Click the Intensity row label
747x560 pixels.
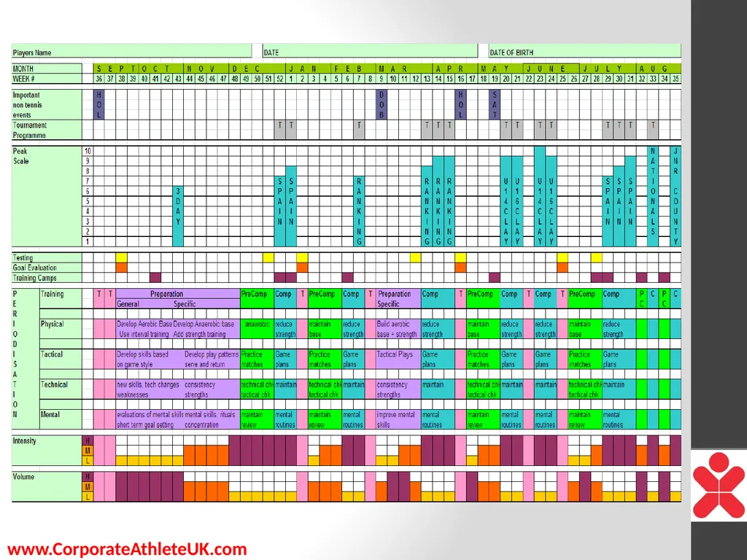[x=47, y=450]
